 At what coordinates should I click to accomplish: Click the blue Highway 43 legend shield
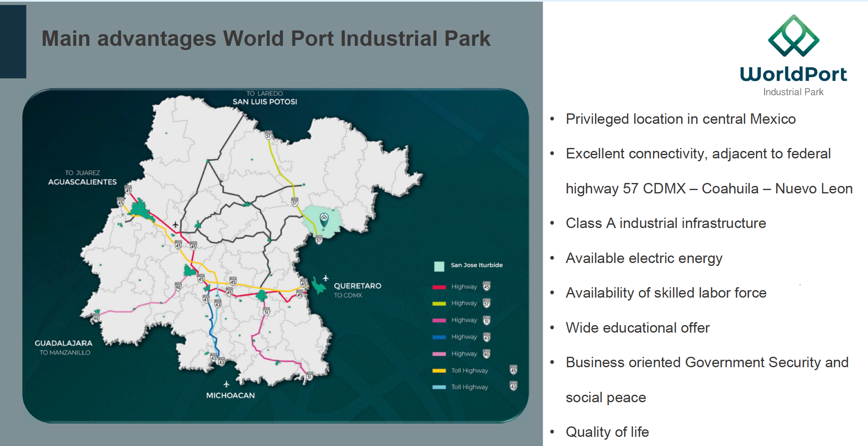click(x=487, y=337)
